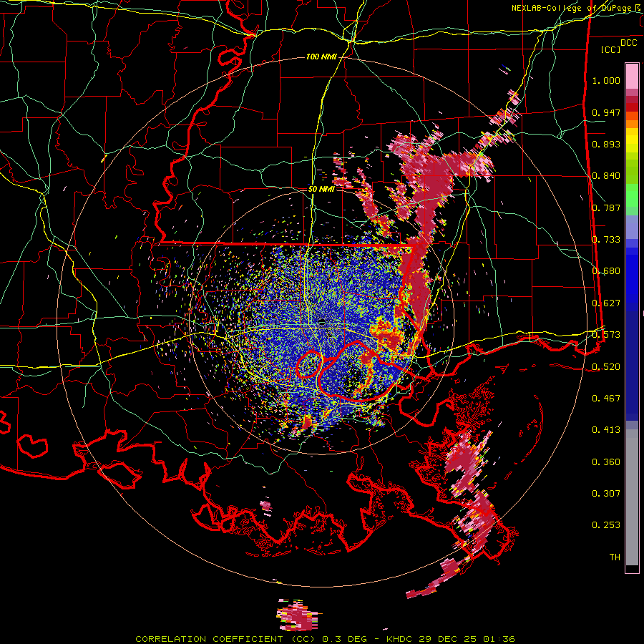Click the 0.3 DEG elevation text
Image resolution: width=644 pixels, height=644 pixels.
[348, 639]
